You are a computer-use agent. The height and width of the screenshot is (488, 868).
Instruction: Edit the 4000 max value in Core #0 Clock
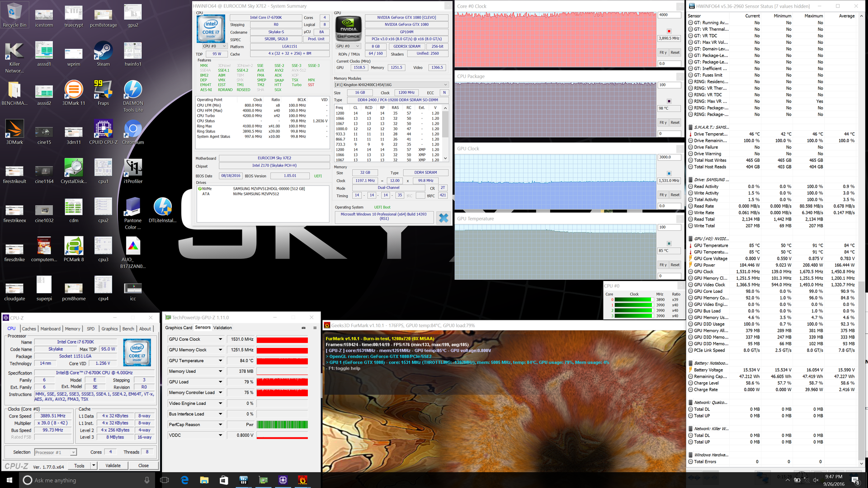coord(669,15)
